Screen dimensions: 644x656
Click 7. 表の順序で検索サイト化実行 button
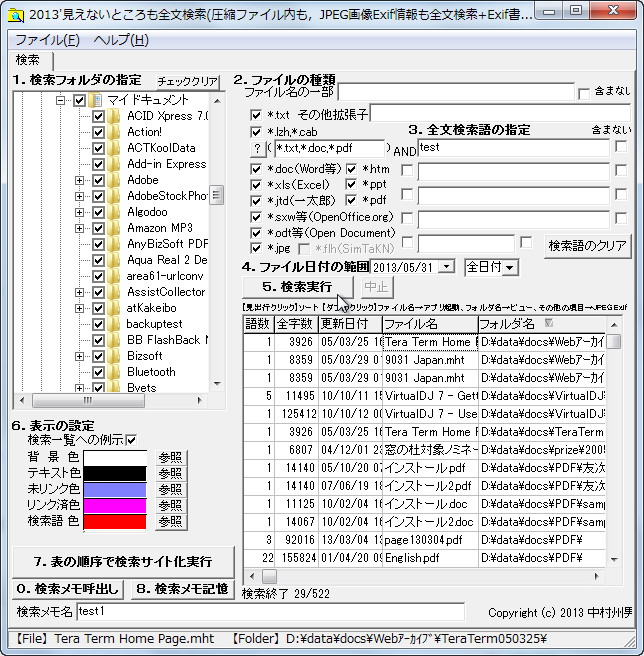click(123, 561)
